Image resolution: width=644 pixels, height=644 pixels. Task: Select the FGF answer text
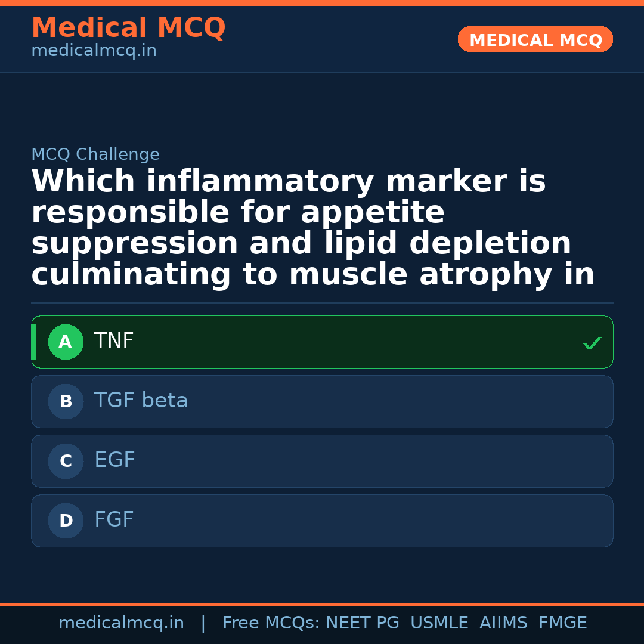coord(114,520)
